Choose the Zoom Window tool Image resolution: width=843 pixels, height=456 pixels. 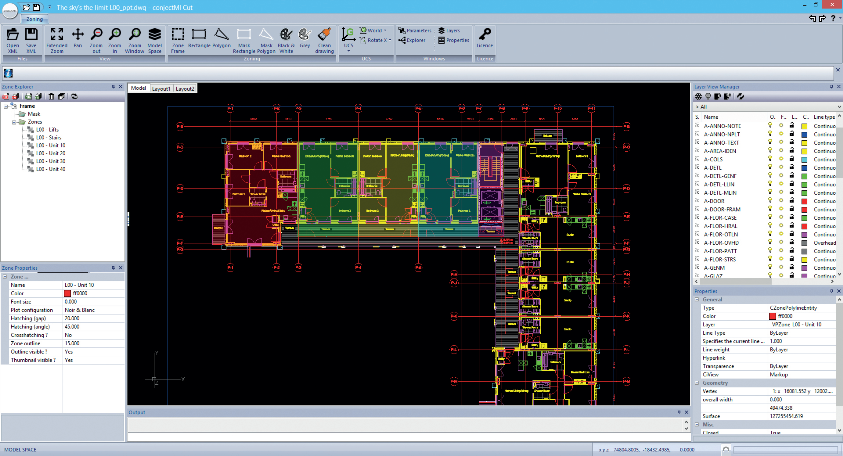[134, 40]
